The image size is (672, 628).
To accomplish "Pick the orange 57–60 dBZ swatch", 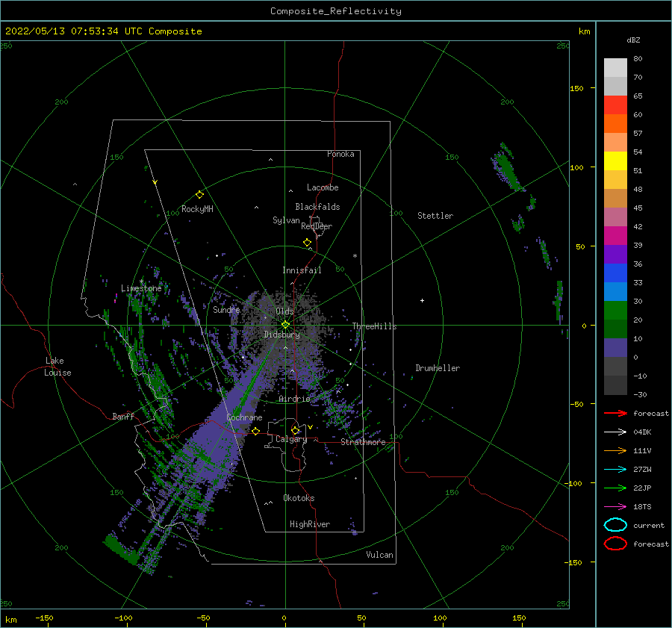I will pyautogui.click(x=615, y=123).
